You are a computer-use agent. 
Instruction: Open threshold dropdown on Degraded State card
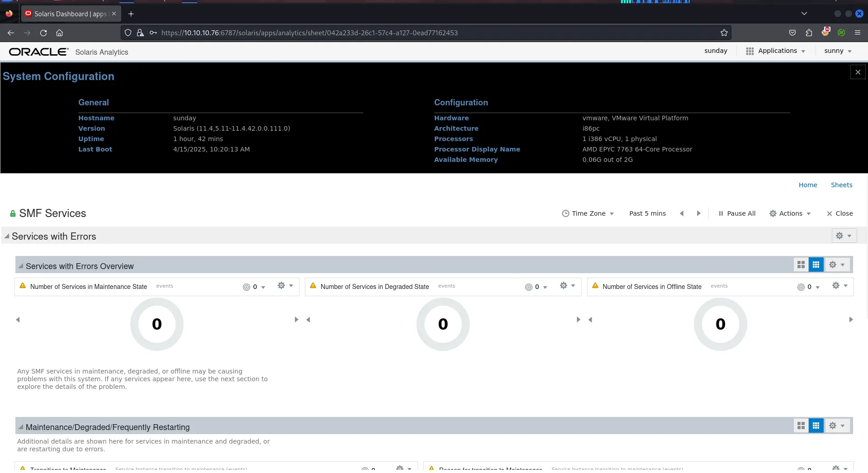536,287
